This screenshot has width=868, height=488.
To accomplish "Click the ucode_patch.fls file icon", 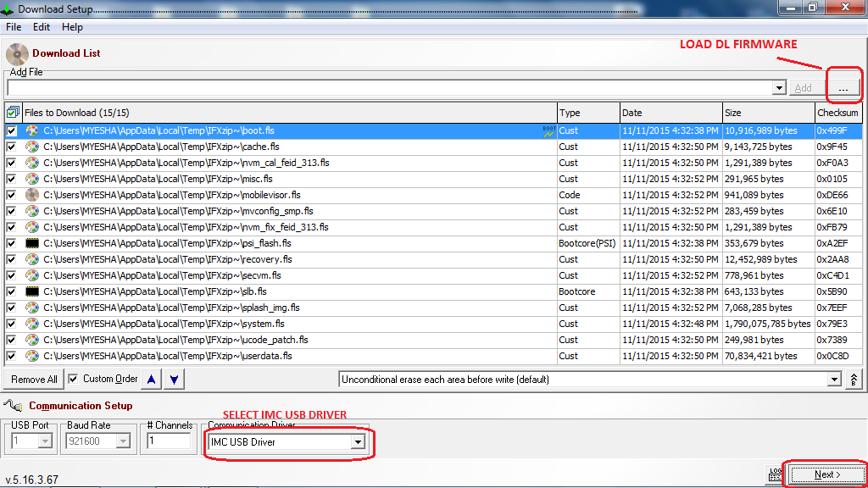I will 32,339.
